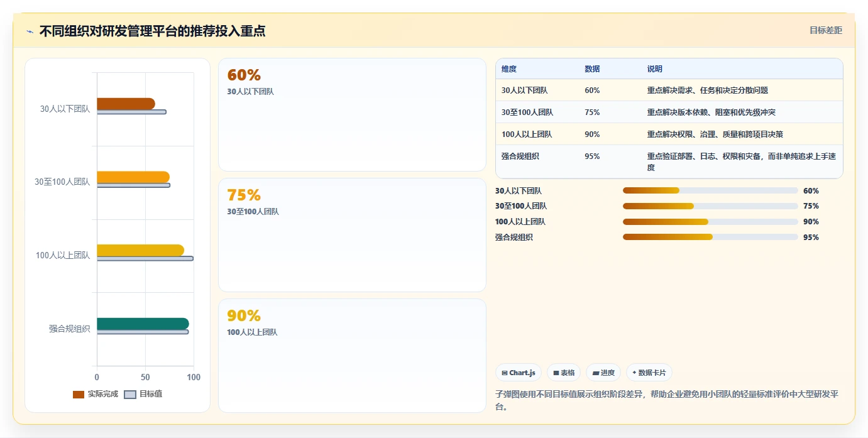The image size is (868, 438).
Task: Click the 强合规组织 progress list label
Action: click(514, 238)
